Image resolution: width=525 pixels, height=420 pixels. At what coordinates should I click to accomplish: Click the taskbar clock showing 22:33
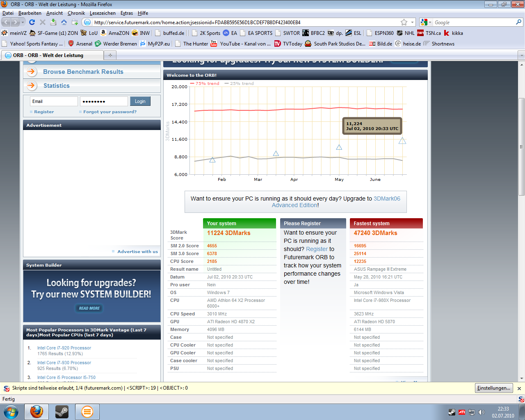coord(503,412)
